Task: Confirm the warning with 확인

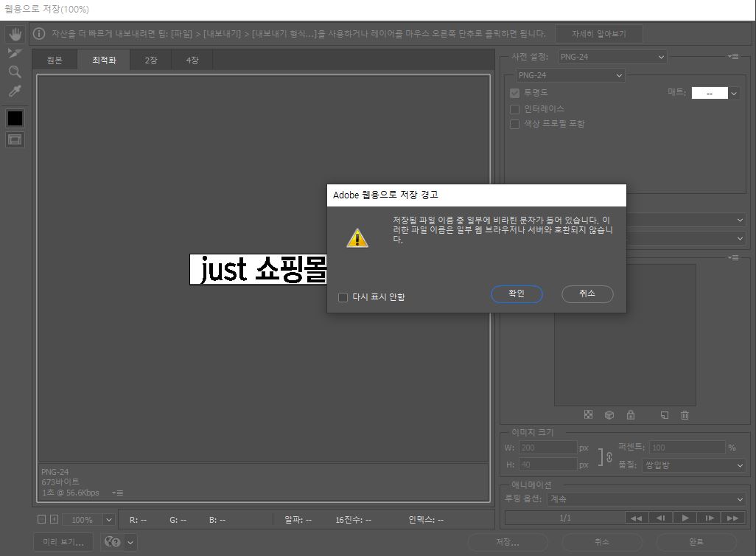Action: click(517, 294)
